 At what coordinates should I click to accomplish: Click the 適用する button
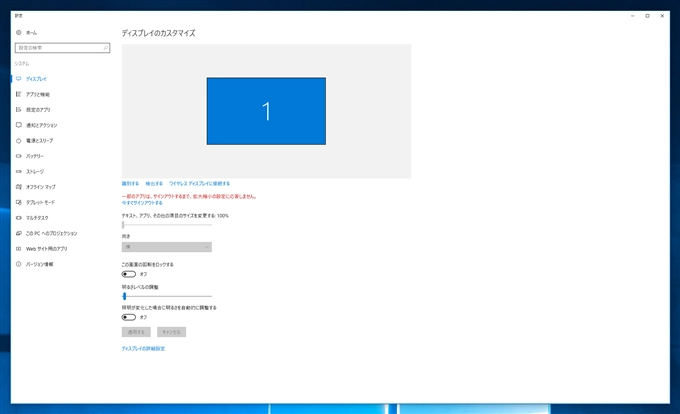[x=136, y=332]
